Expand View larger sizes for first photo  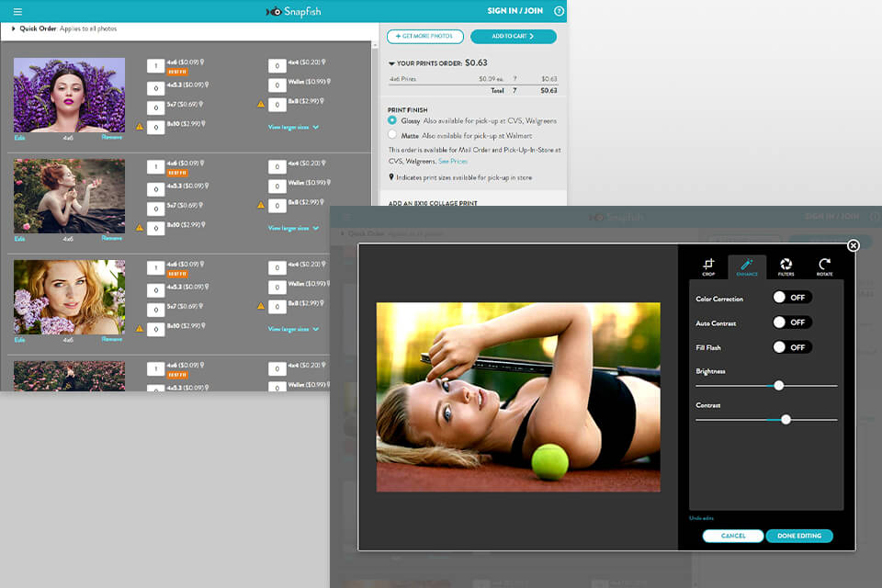(x=293, y=127)
